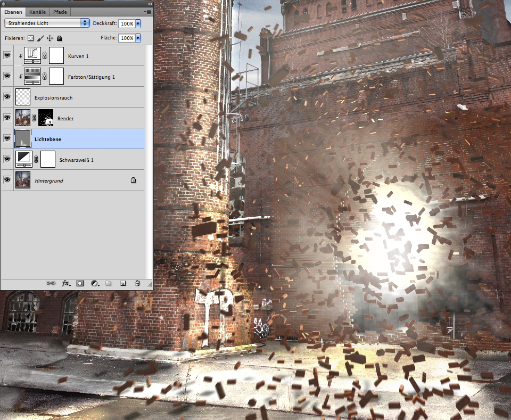Image resolution: width=511 pixels, height=420 pixels.
Task: Lock layer position with move-arrows icon
Action: pyautogui.click(x=50, y=38)
